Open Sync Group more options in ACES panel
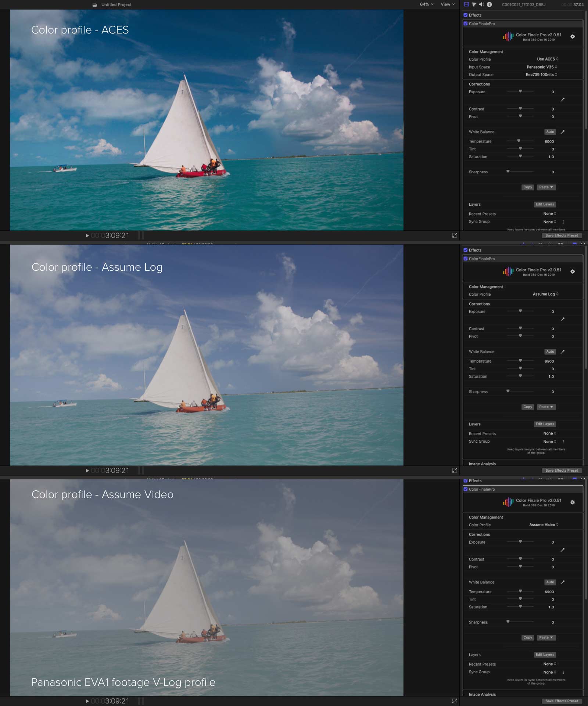Viewport: 588px width, 706px height. pyautogui.click(x=563, y=222)
